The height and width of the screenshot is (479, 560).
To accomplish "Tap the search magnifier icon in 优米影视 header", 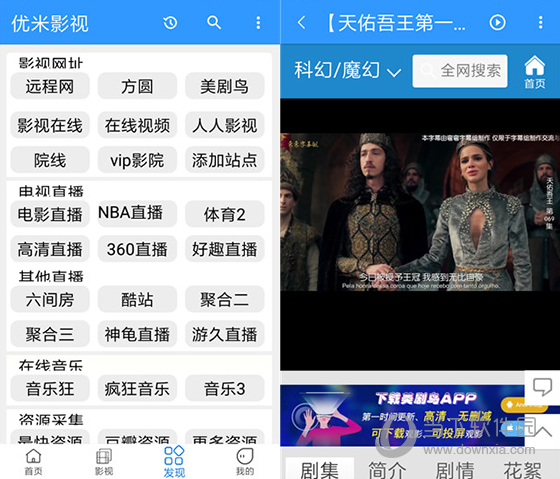I will pyautogui.click(x=214, y=23).
